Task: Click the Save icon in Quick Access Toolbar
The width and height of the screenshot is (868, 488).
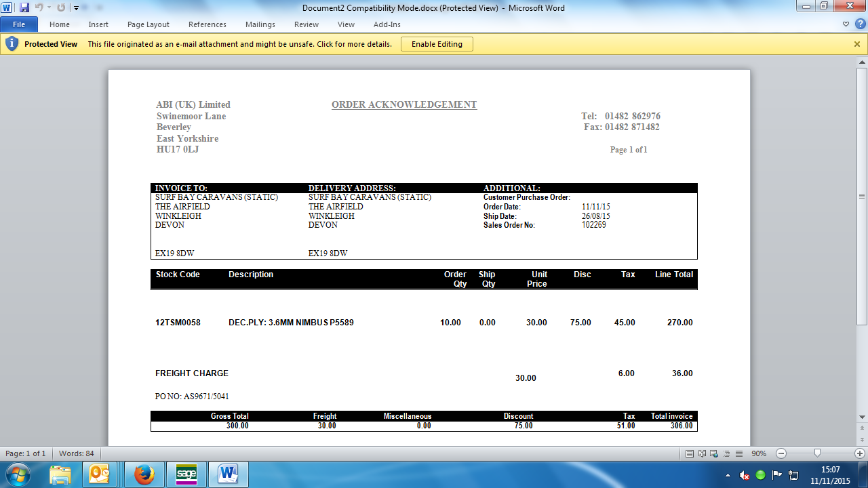Action: pyautogui.click(x=24, y=7)
